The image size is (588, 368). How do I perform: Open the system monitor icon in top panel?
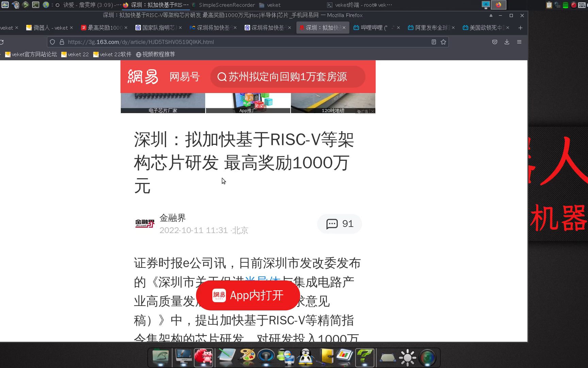point(5,5)
